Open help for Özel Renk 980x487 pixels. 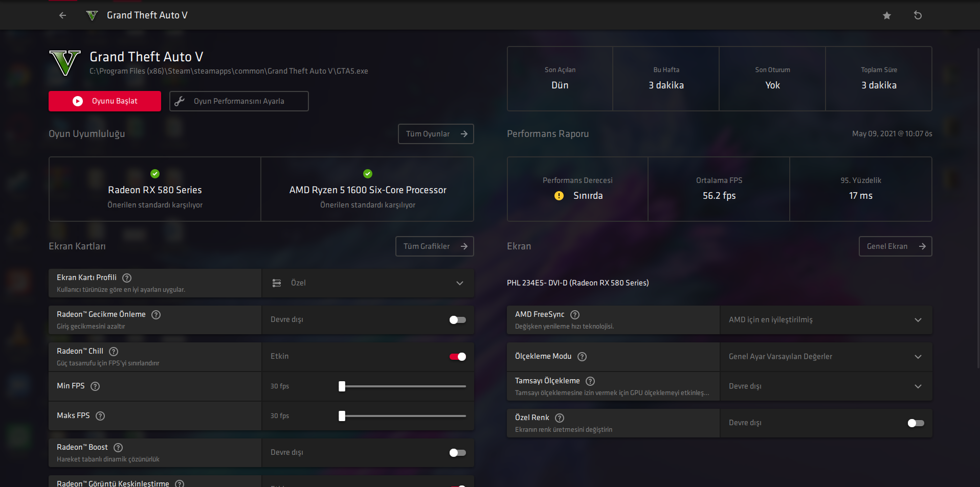[x=560, y=418]
